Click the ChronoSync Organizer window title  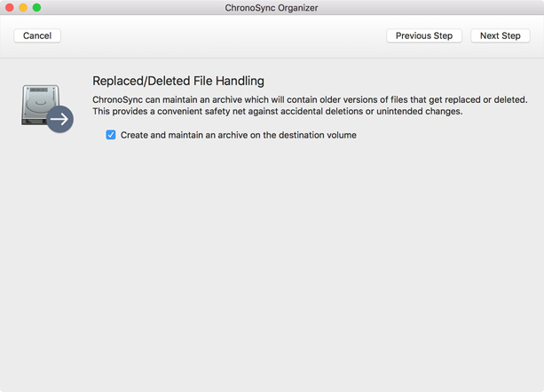[x=272, y=8]
